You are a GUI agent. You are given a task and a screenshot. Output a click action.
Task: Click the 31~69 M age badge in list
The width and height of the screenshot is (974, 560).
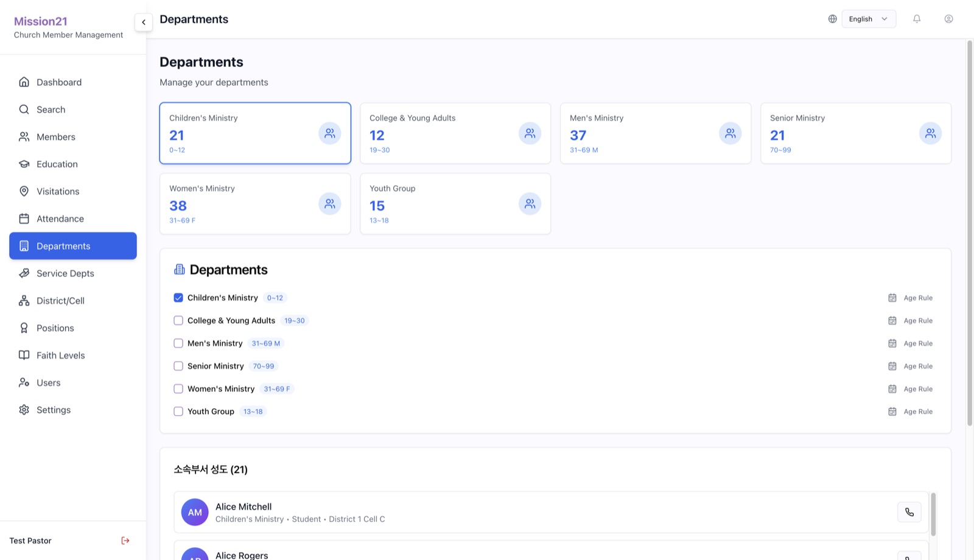[266, 343]
